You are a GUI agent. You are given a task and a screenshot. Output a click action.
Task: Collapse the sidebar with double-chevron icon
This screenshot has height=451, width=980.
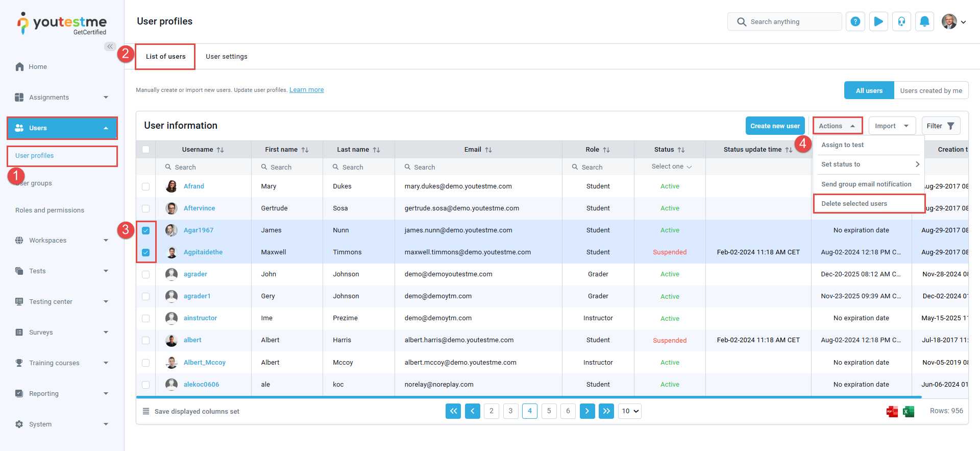pyautogui.click(x=110, y=46)
